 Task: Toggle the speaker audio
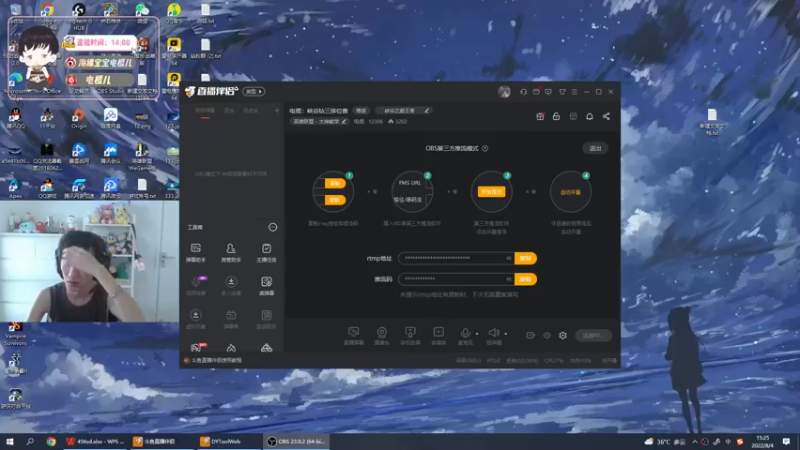(x=494, y=336)
